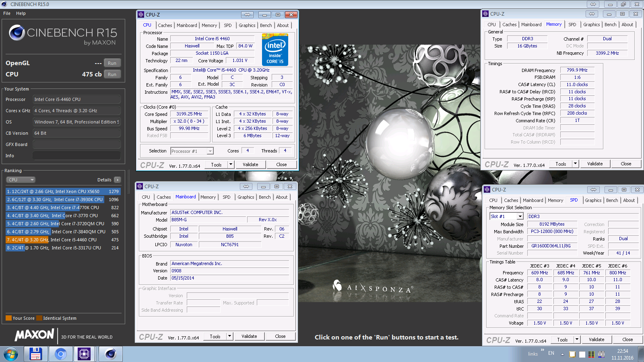Expand Tools dropdown arrow in CPU window
Viewport: 644px width, 362px height.
[x=231, y=165]
